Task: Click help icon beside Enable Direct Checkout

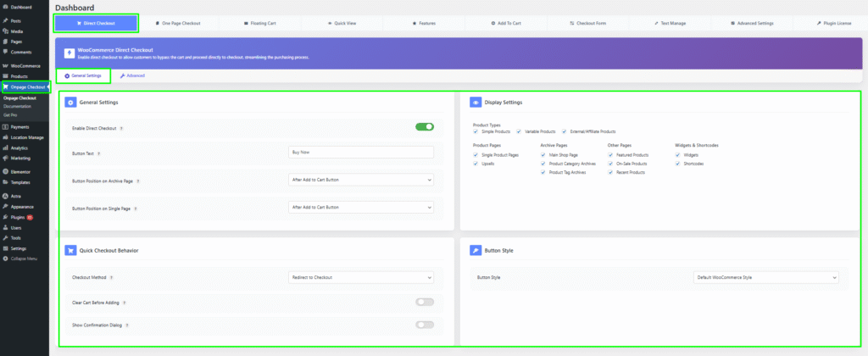Action: click(122, 128)
